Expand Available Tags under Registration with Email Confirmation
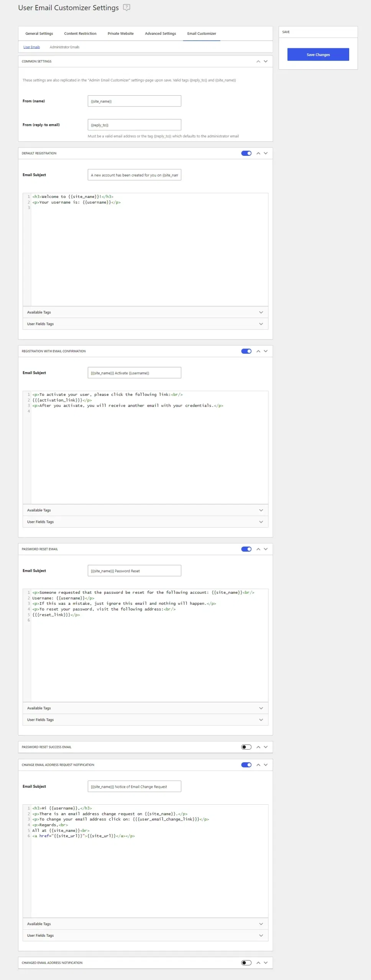This screenshot has width=371, height=980. pos(145,510)
